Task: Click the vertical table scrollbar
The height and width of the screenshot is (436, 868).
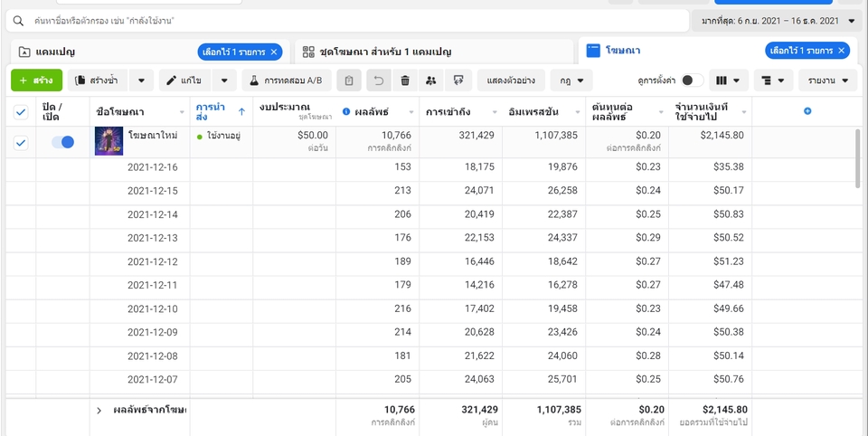Action: [x=858, y=158]
